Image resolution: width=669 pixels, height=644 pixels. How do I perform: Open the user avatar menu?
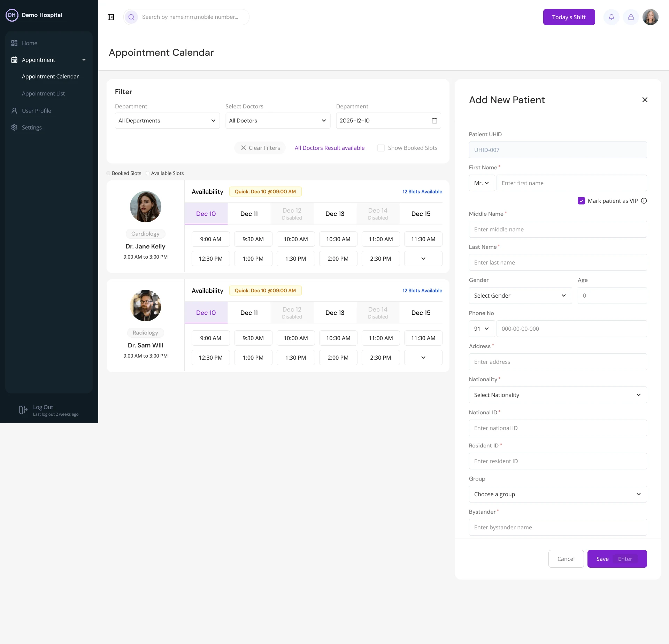650,17
